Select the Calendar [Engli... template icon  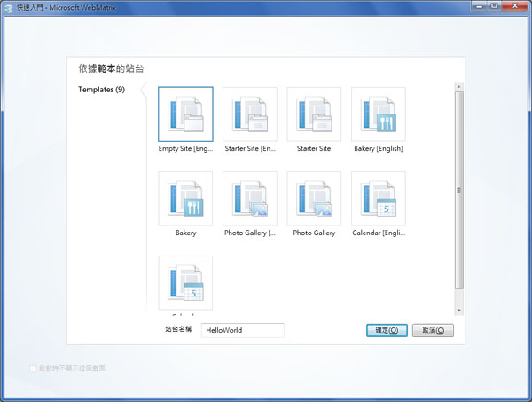[x=379, y=199]
